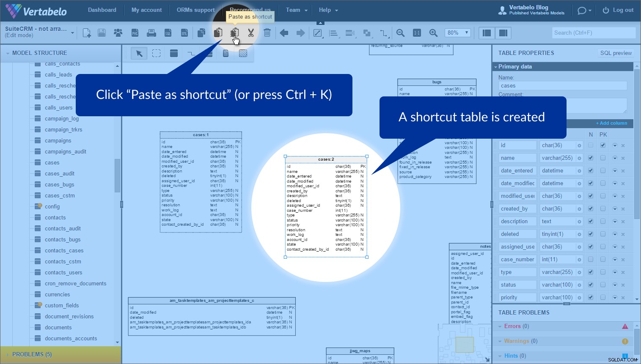Image resolution: width=641 pixels, height=364 pixels.
Task: Toggle nullable checkbox for date_entered column
Action: 591,170
